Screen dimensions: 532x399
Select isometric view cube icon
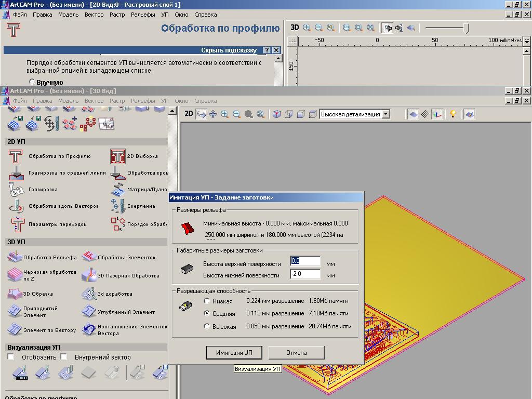pyautogui.click(x=276, y=114)
